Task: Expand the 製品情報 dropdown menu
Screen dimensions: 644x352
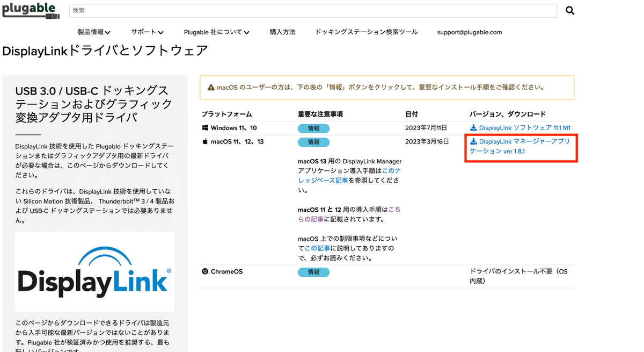Action: click(94, 32)
